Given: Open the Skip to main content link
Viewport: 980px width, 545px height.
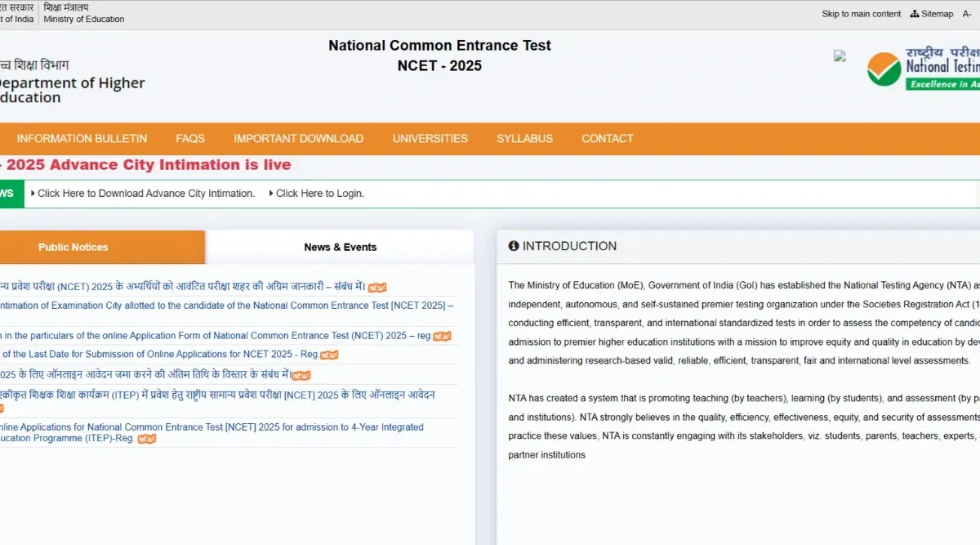Looking at the screenshot, I should tap(861, 14).
